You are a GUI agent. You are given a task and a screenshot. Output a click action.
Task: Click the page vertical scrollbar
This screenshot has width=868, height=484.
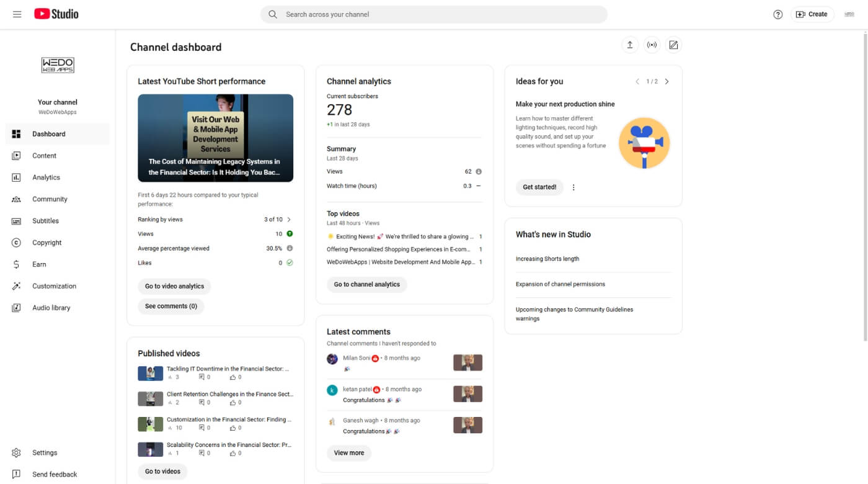point(866,186)
